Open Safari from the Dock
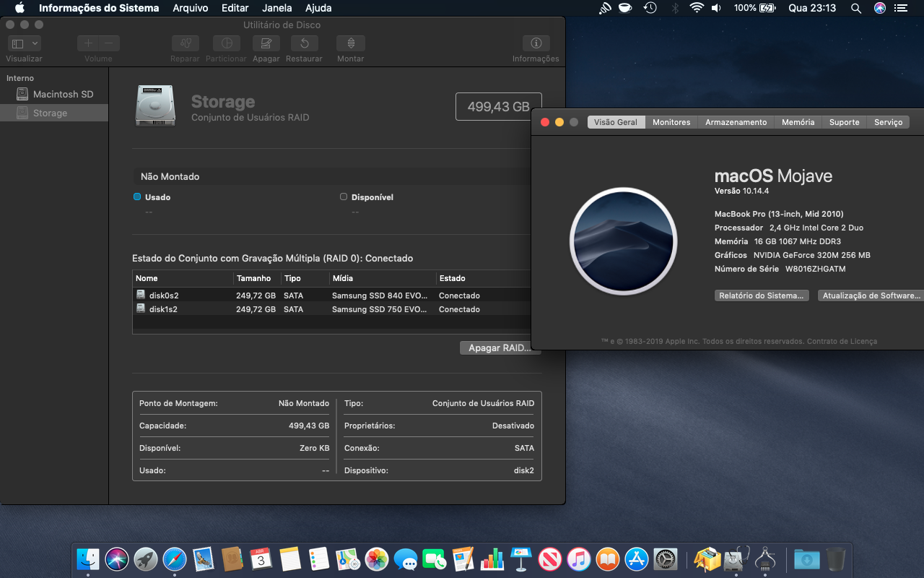 [175, 558]
